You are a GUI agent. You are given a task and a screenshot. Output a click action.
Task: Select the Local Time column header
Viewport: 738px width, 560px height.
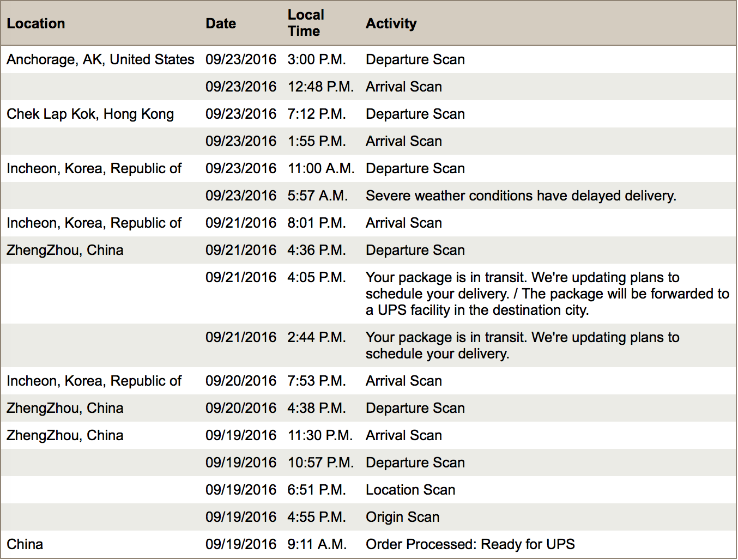pyautogui.click(x=306, y=23)
